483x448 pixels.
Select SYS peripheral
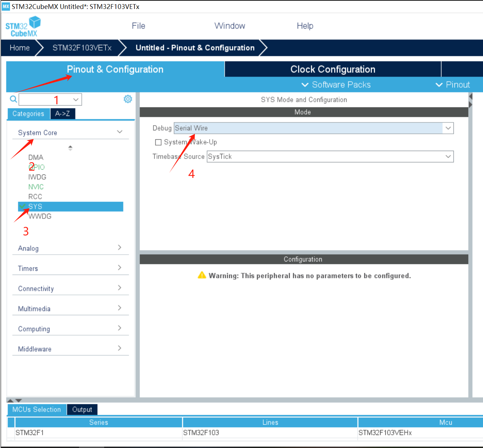pyautogui.click(x=70, y=206)
